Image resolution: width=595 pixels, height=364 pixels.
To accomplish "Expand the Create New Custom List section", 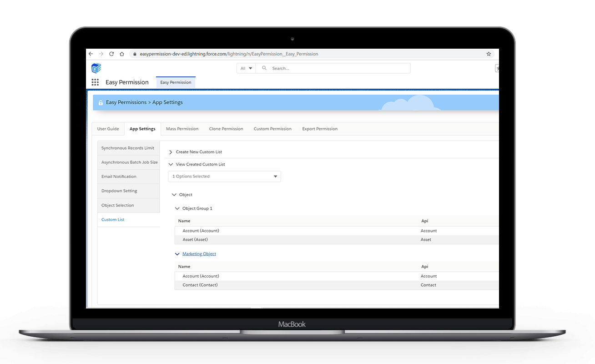I will click(171, 152).
